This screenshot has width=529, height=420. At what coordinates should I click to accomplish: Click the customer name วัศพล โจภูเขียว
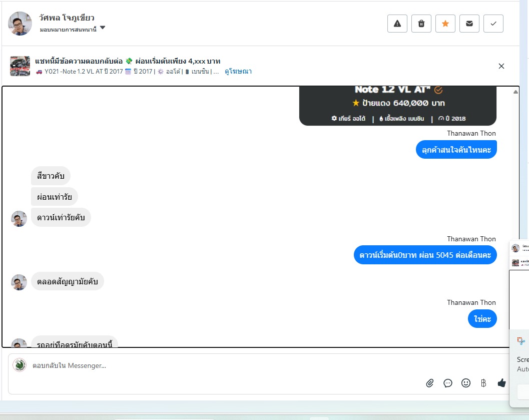(67, 18)
